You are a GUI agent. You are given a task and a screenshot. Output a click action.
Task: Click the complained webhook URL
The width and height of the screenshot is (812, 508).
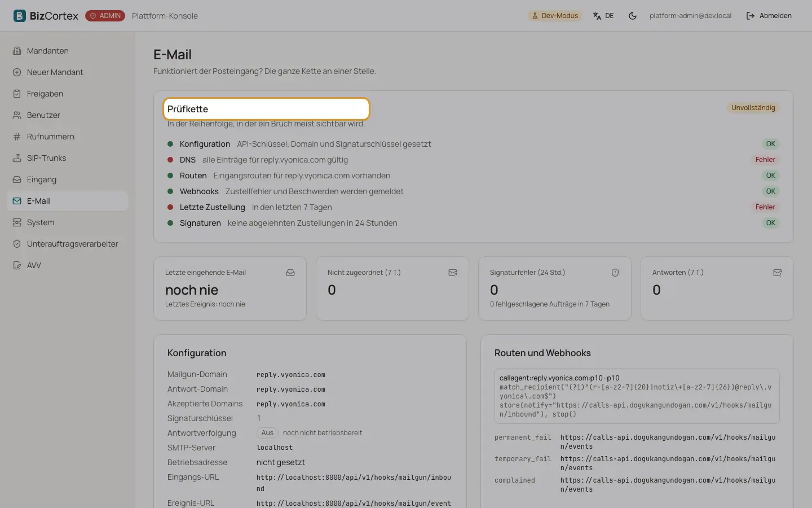[x=668, y=485]
